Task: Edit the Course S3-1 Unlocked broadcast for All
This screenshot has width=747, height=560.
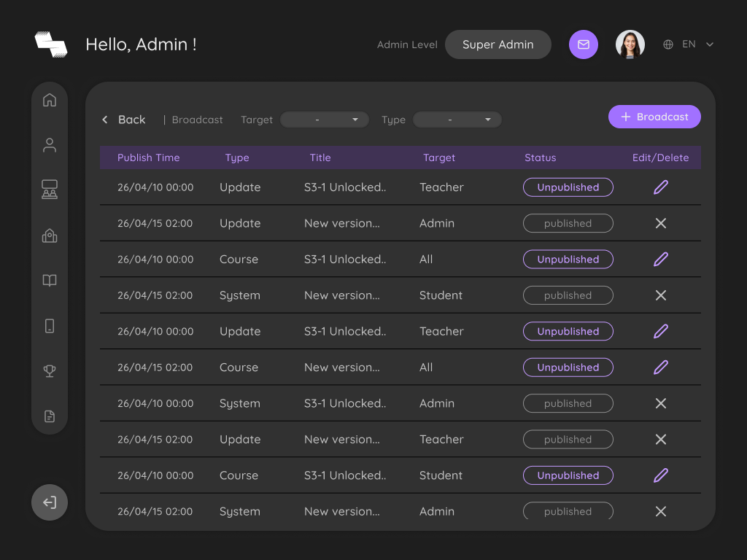Action: (661, 259)
